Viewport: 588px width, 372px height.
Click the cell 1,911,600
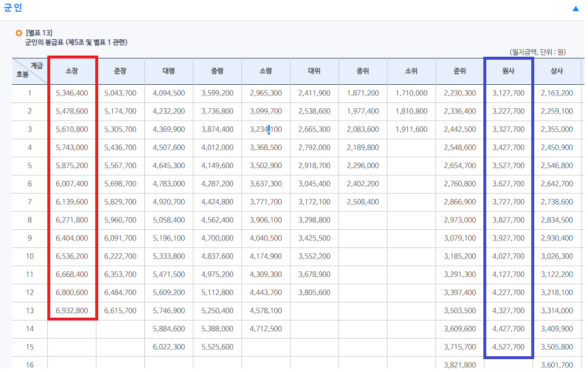[x=411, y=129]
